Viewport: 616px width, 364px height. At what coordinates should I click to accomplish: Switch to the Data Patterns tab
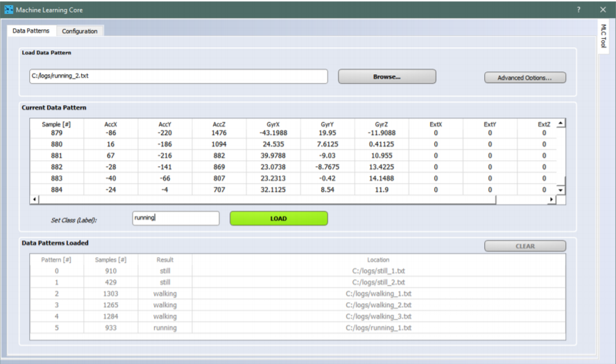click(31, 31)
